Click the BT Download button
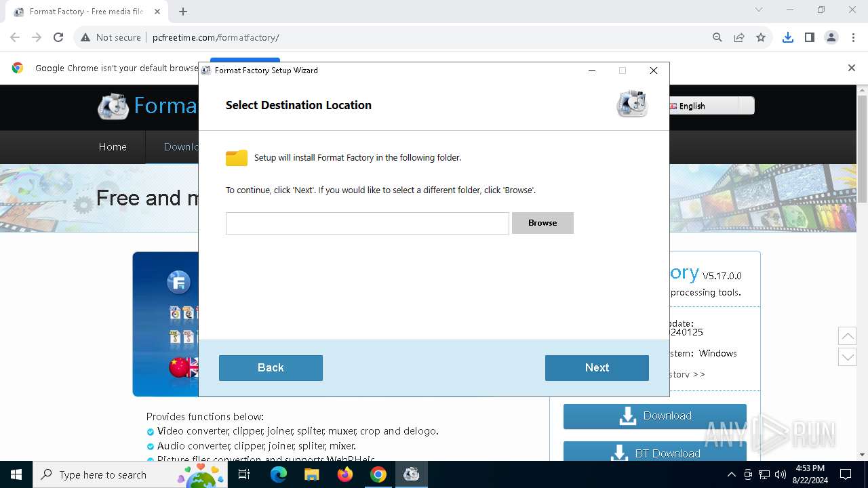 click(x=655, y=452)
